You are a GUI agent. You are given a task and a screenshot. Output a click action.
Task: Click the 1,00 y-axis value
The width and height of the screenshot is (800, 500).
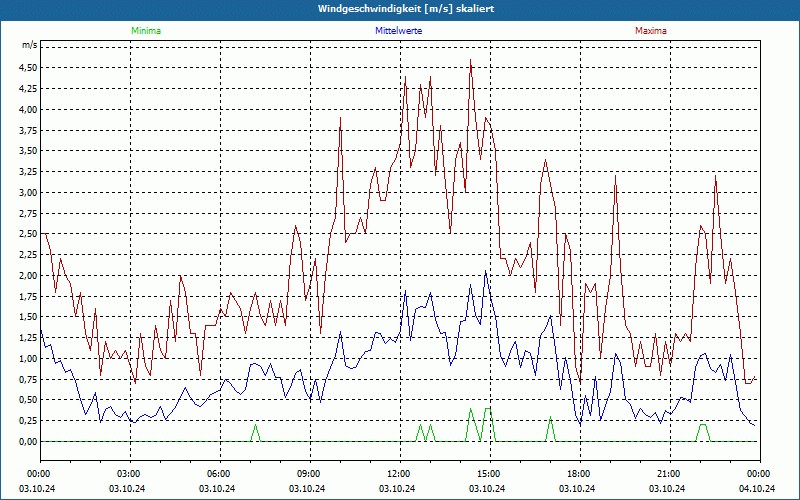[x=29, y=359]
